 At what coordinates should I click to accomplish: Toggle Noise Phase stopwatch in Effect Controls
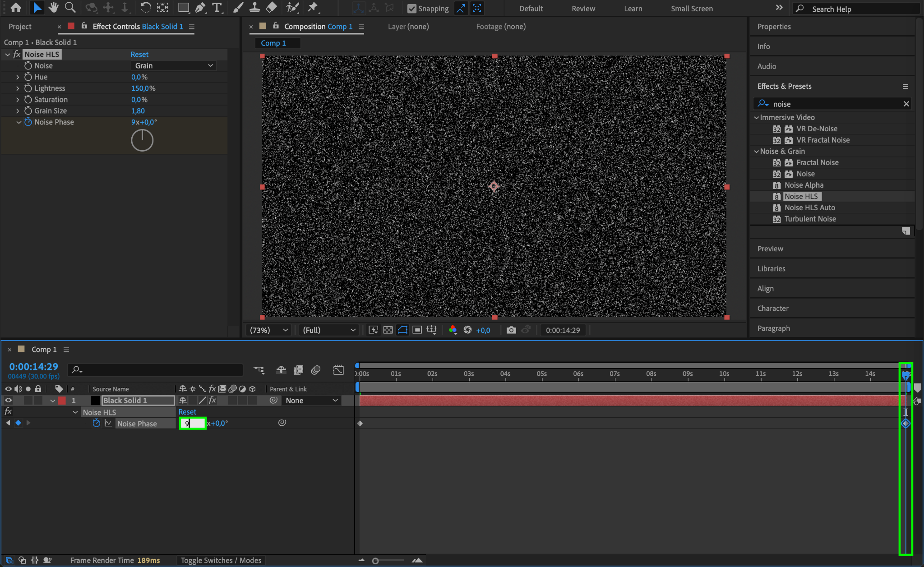click(x=28, y=122)
